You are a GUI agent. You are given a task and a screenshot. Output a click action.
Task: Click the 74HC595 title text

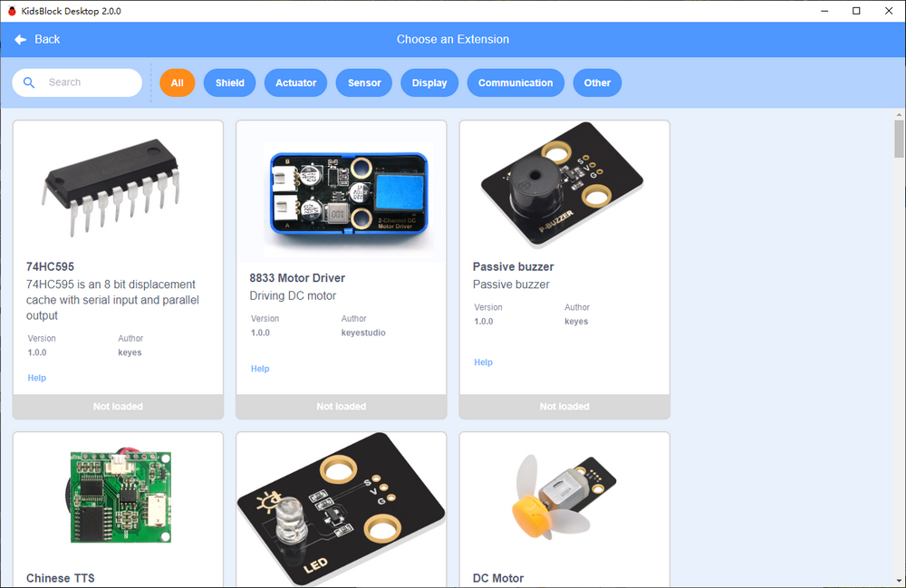(50, 267)
